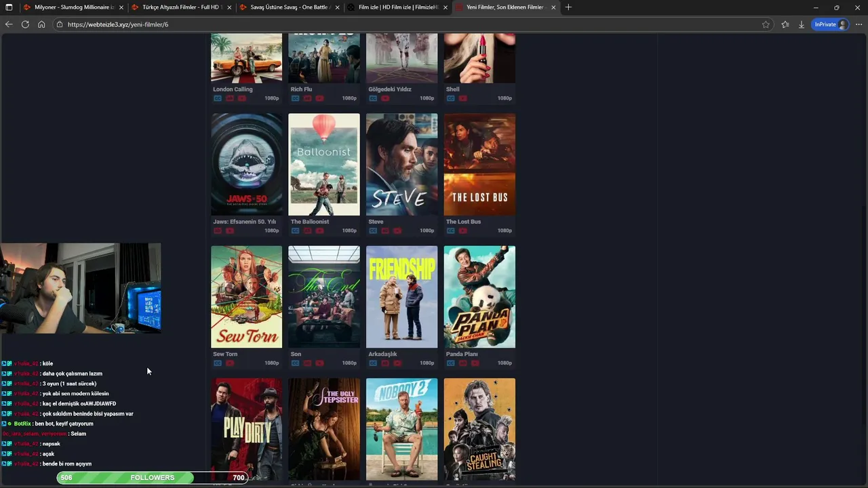Click the Son (The End) movie poster
The image size is (868, 488).
click(324, 297)
